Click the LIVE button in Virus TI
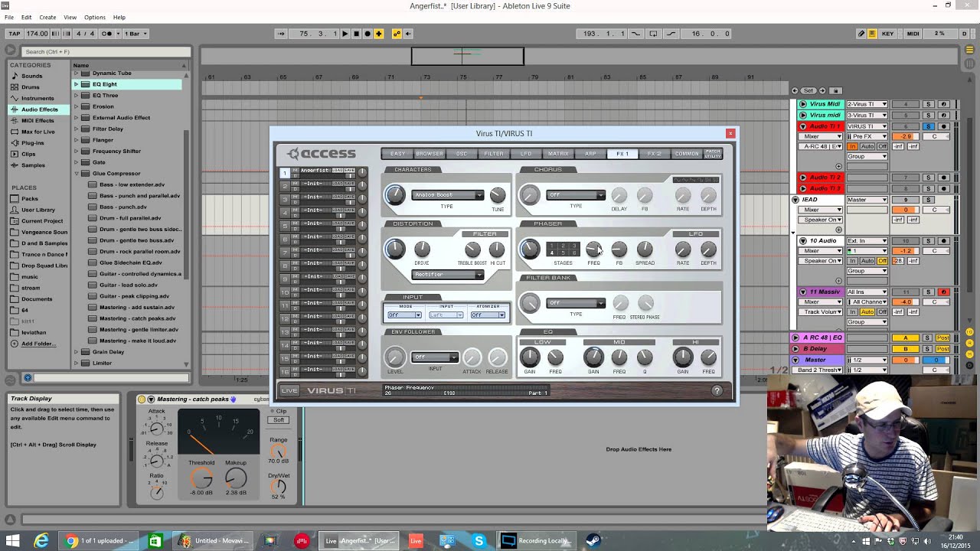 click(289, 390)
